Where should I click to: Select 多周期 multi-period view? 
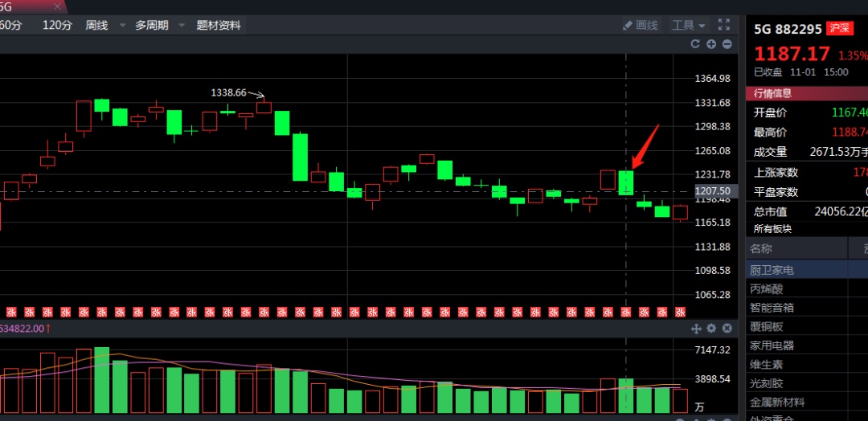pos(151,25)
